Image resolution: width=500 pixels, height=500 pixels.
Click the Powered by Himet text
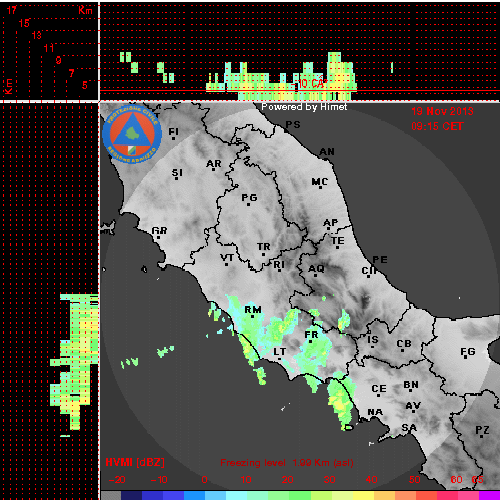point(304,107)
